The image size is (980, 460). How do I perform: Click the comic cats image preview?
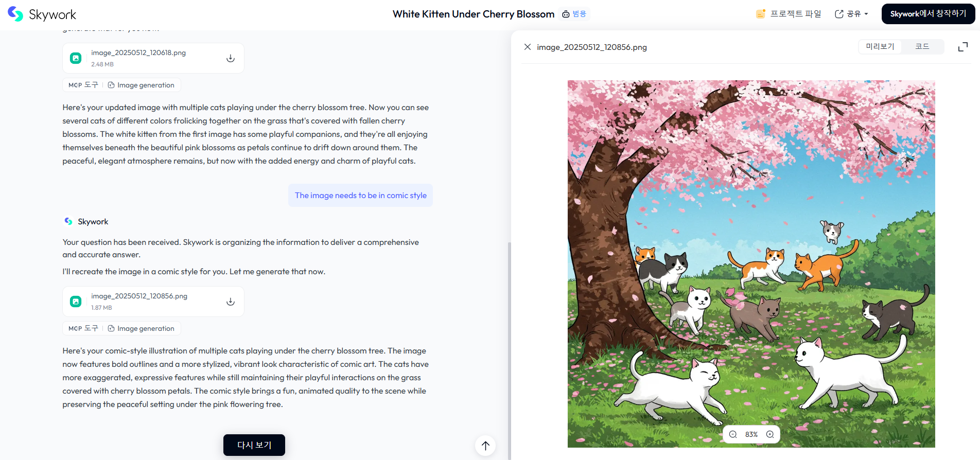point(751,263)
